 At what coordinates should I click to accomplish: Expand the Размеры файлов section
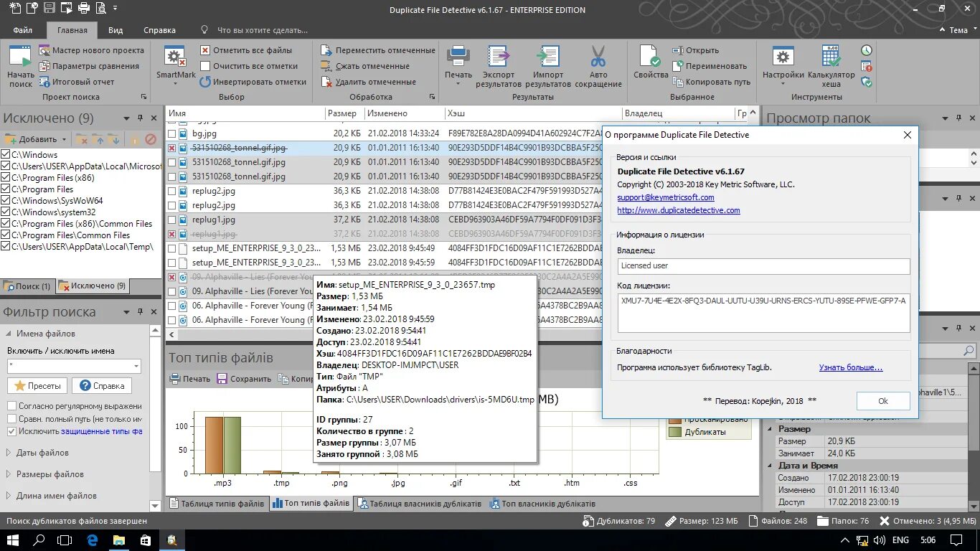[9, 474]
